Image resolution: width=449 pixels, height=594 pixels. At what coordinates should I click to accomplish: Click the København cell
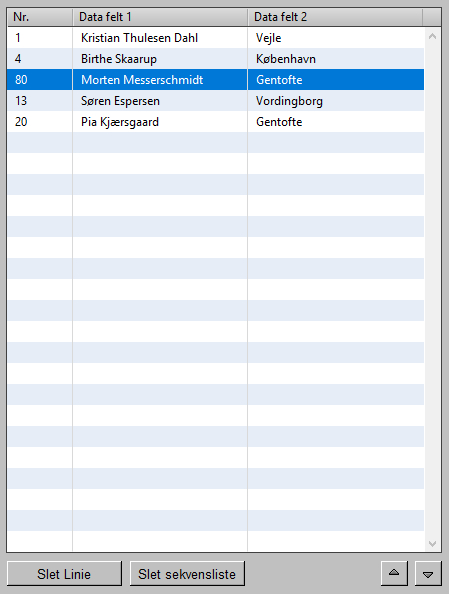(x=336, y=59)
